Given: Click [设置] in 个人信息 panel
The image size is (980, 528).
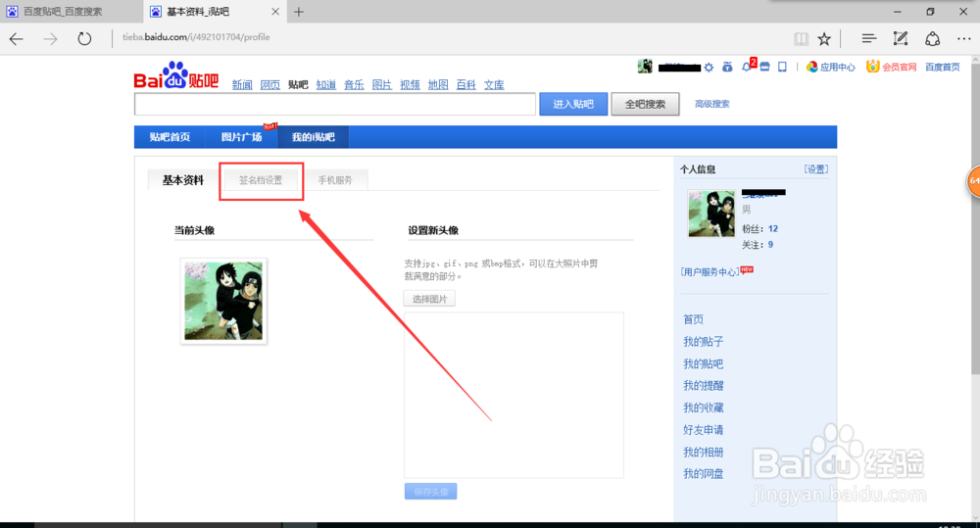Looking at the screenshot, I should click(816, 169).
